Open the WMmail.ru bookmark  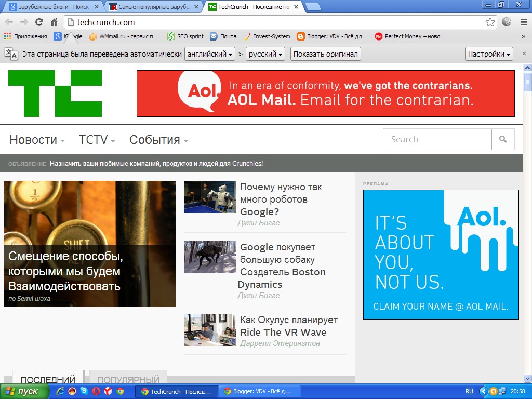click(x=124, y=36)
